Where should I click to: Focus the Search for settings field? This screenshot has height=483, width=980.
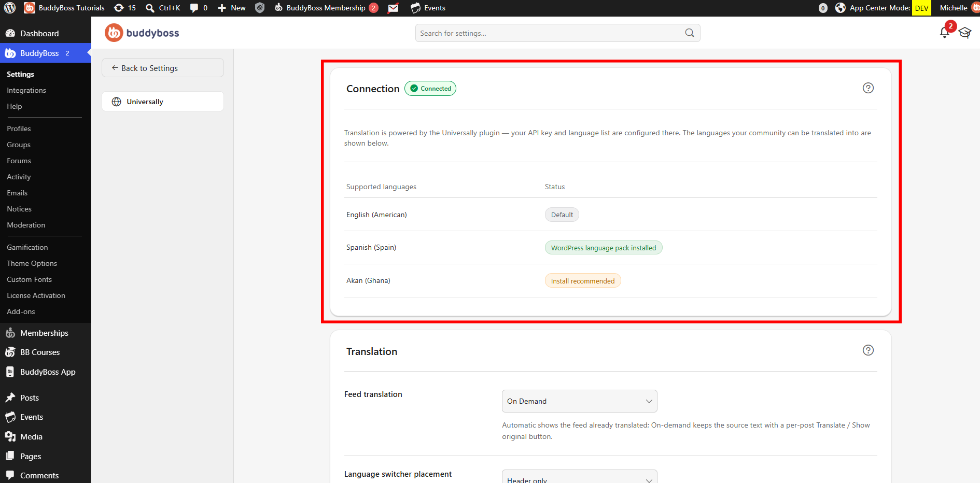point(557,33)
